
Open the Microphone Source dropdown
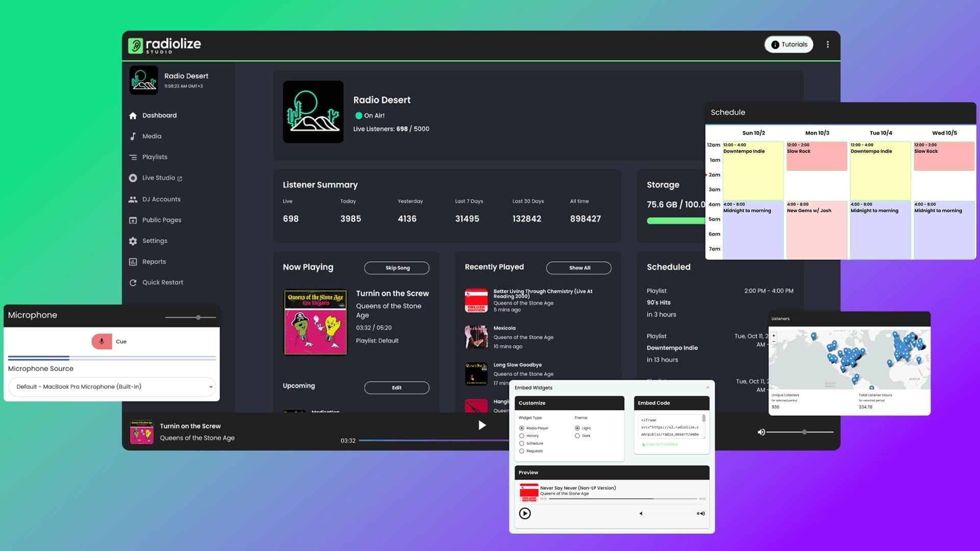point(111,387)
